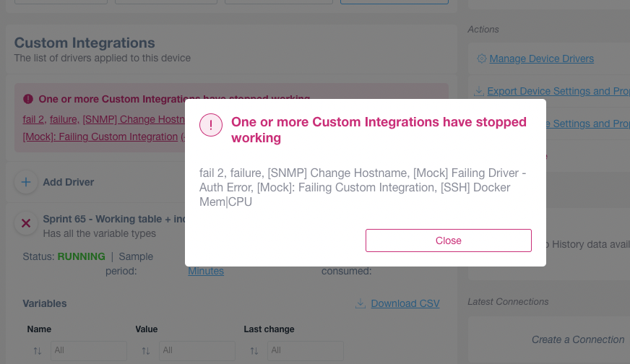The height and width of the screenshot is (364, 630).
Task: Click the sample period Minutes link
Action: click(206, 271)
